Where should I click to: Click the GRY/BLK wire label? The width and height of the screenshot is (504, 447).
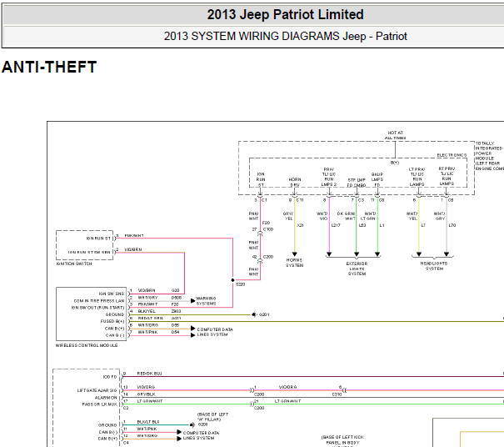[x=147, y=394]
